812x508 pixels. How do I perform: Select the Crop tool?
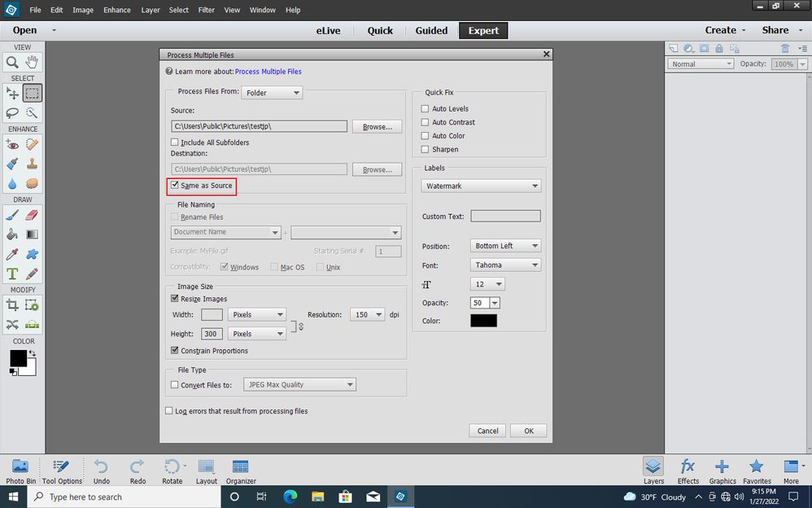pyautogui.click(x=12, y=305)
